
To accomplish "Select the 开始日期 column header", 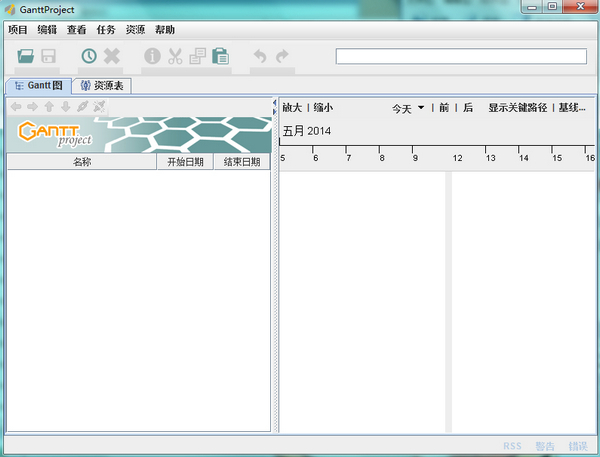I will tap(185, 162).
